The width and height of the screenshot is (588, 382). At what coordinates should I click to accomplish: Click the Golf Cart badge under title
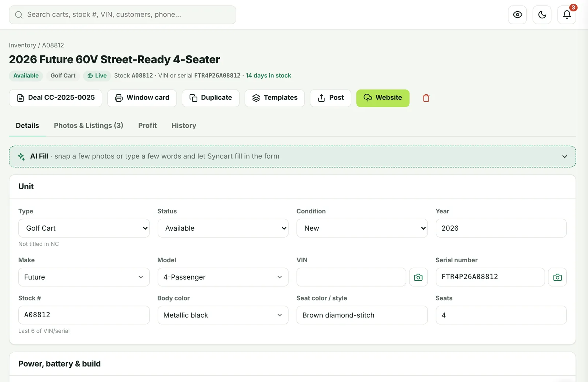point(63,76)
